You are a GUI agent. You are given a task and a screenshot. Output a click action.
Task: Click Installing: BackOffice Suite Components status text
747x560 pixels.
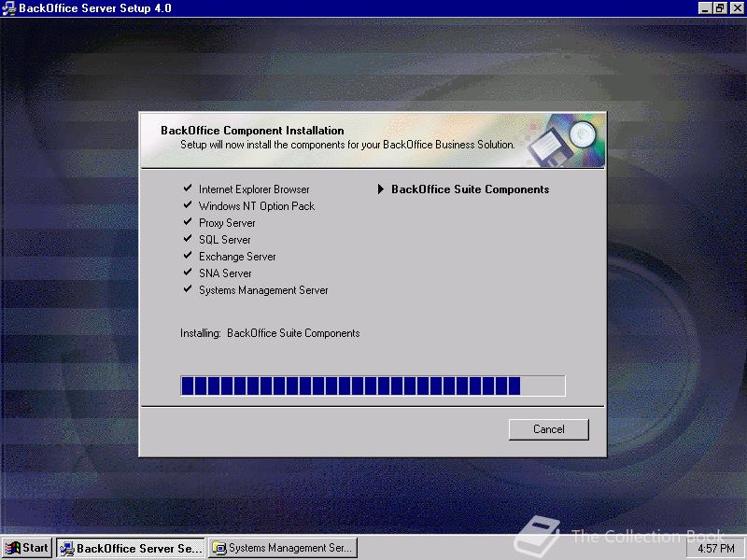[x=270, y=333]
